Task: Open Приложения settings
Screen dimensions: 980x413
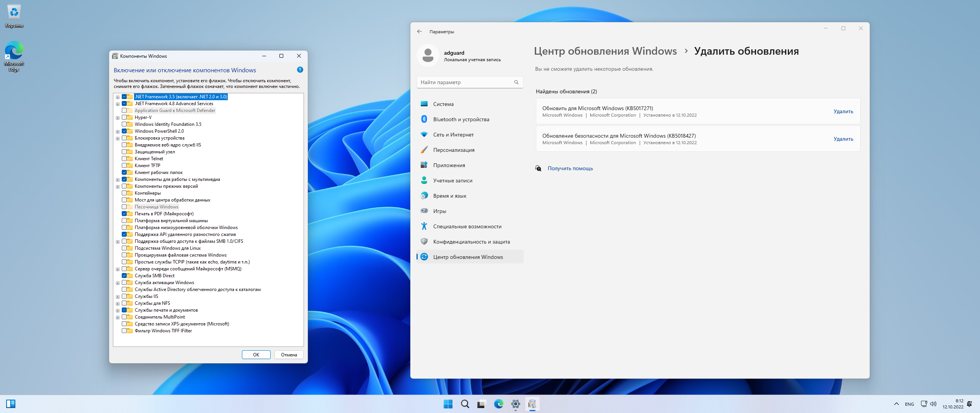Action: click(470, 165)
